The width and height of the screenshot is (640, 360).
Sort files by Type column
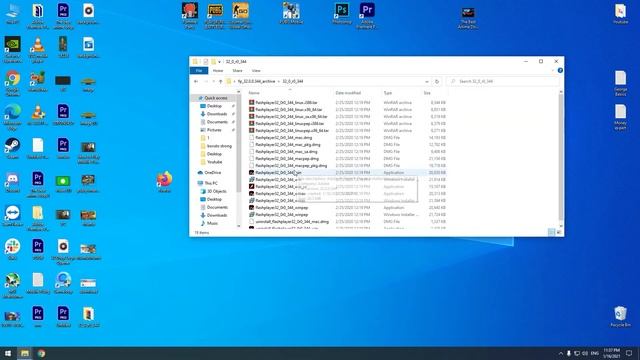coord(388,93)
